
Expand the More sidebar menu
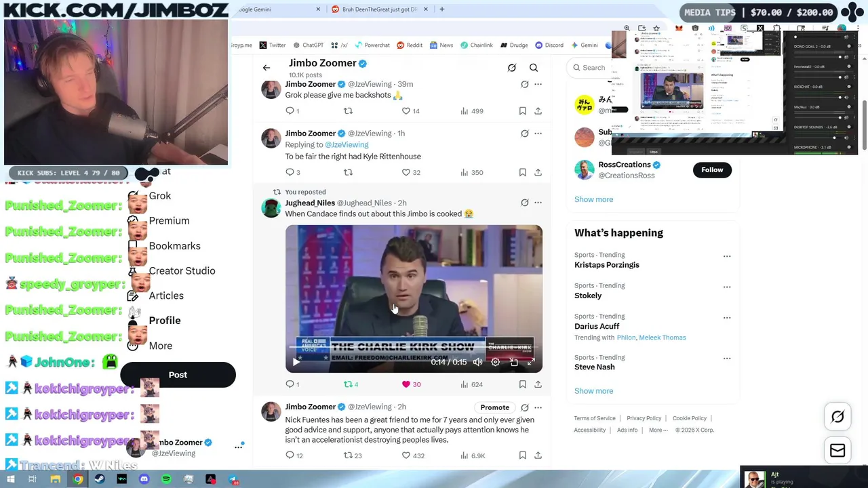coord(160,346)
